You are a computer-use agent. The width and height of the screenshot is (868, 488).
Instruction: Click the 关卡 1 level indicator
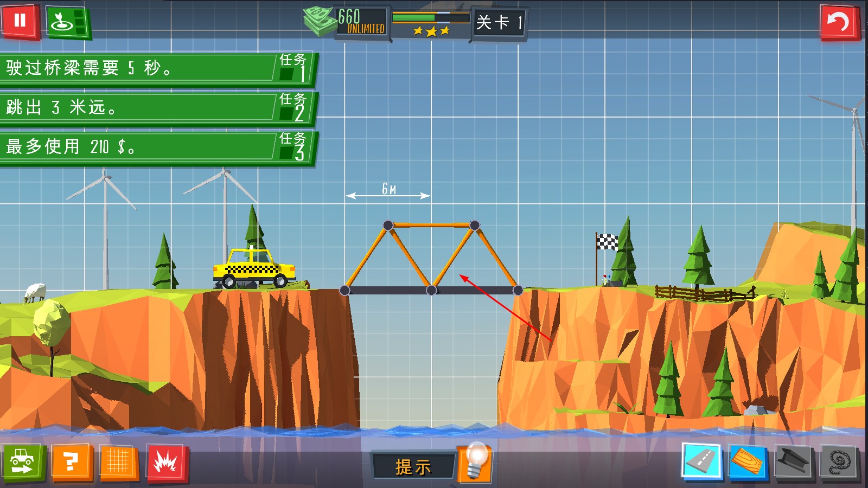(499, 23)
